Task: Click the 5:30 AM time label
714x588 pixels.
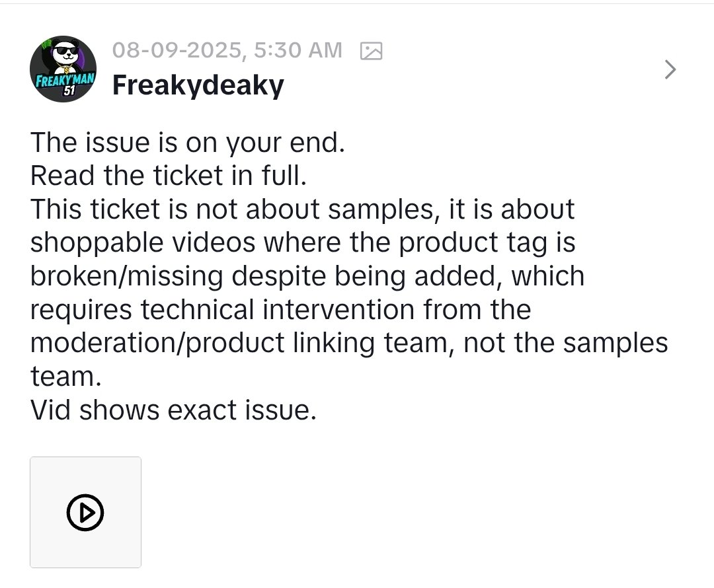Action: [x=297, y=50]
